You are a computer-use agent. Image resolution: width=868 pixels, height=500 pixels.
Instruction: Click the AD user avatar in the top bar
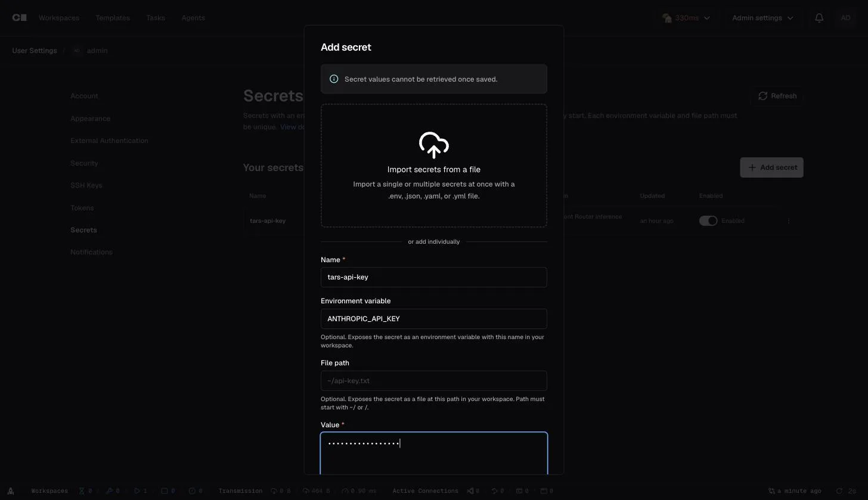point(845,18)
